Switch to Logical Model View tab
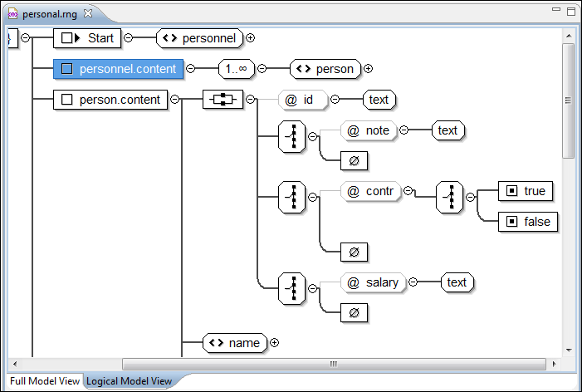The width and height of the screenshot is (582, 392). (129, 381)
